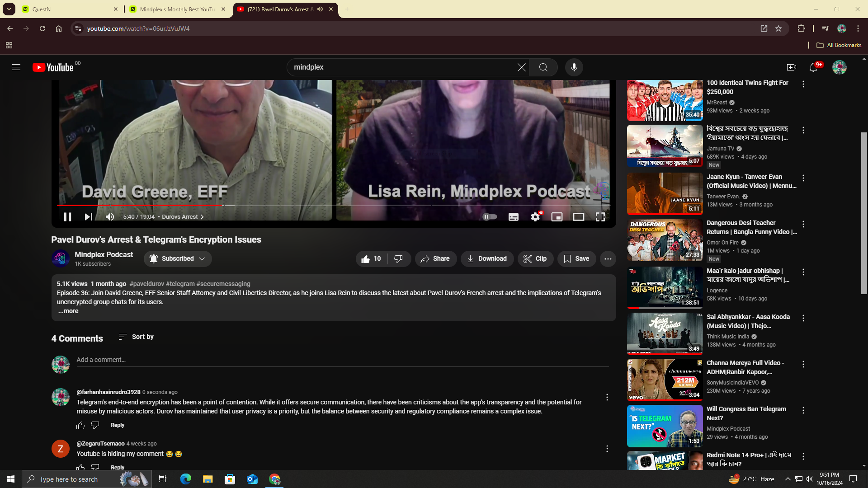Open a new browser tab
Viewport: 868px width, 488px height.
point(347,9)
